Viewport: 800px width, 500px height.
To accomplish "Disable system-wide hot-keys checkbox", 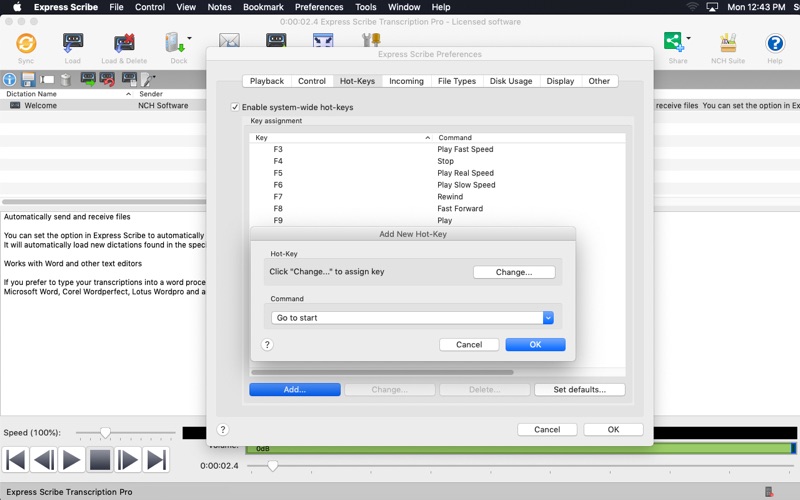I will pos(235,107).
